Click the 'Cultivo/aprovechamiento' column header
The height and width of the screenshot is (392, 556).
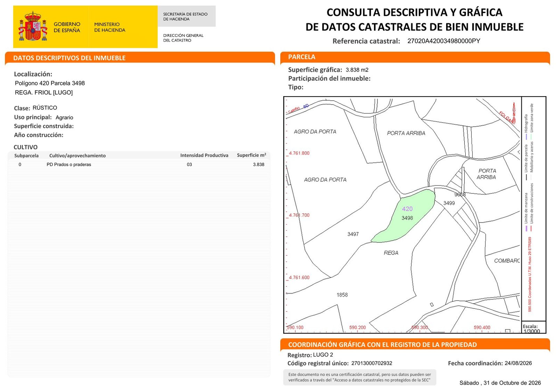pos(77,156)
